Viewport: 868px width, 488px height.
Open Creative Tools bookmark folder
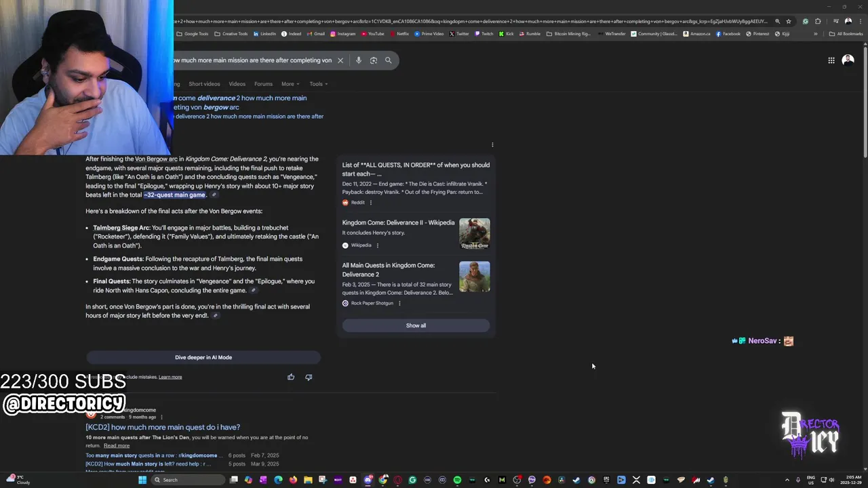tap(231, 34)
